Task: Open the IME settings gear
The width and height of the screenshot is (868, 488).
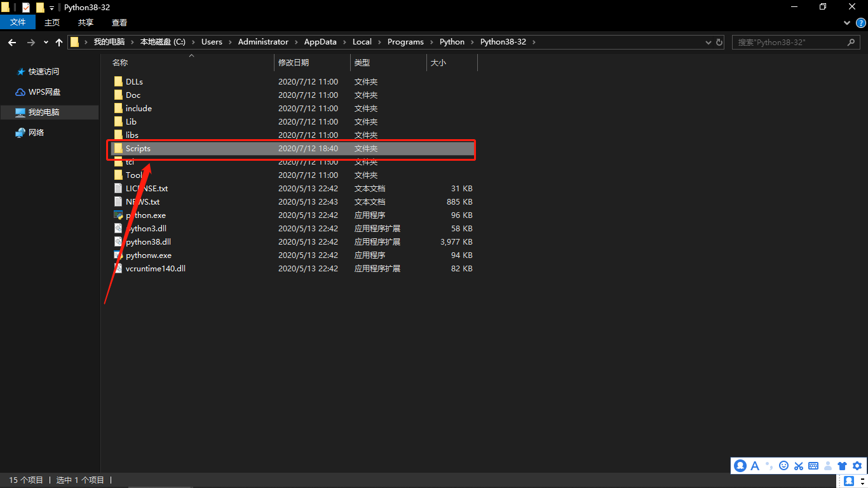Action: pos(857,466)
